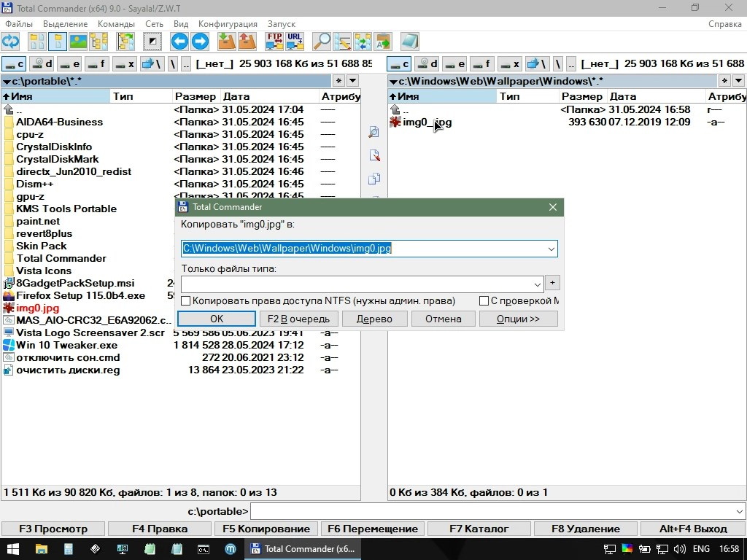Click the 'F8 Удаление' function button

586,529
